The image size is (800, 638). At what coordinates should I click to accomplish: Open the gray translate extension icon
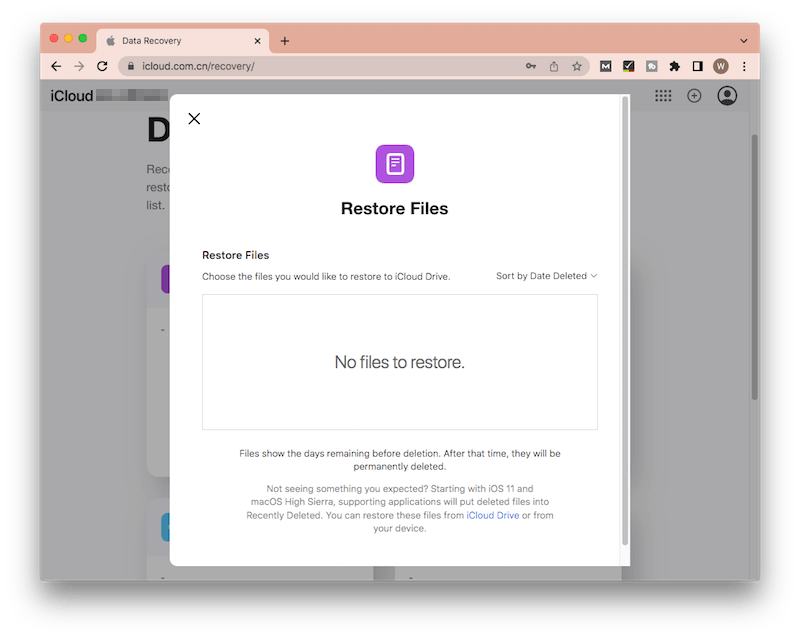coord(652,66)
